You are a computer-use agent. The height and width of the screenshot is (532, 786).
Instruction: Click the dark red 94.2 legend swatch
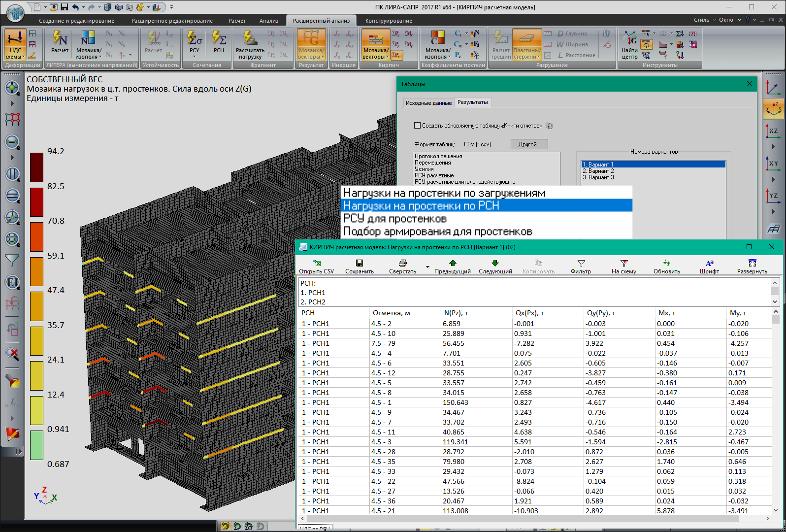pyautogui.click(x=37, y=167)
